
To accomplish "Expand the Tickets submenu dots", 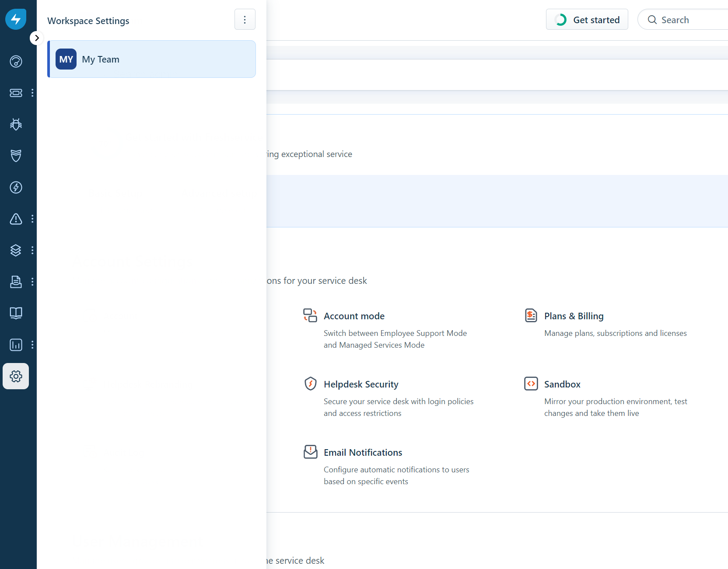I will (x=32, y=93).
